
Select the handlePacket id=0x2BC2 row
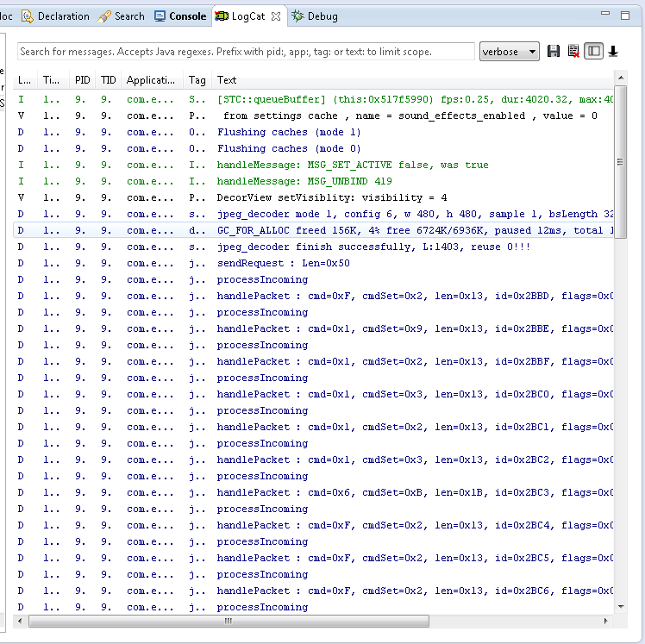[314, 460]
